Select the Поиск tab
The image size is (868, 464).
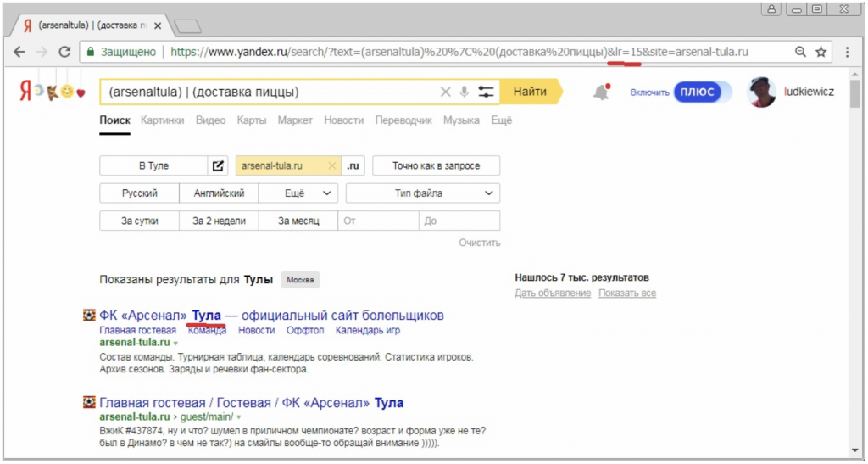114,120
